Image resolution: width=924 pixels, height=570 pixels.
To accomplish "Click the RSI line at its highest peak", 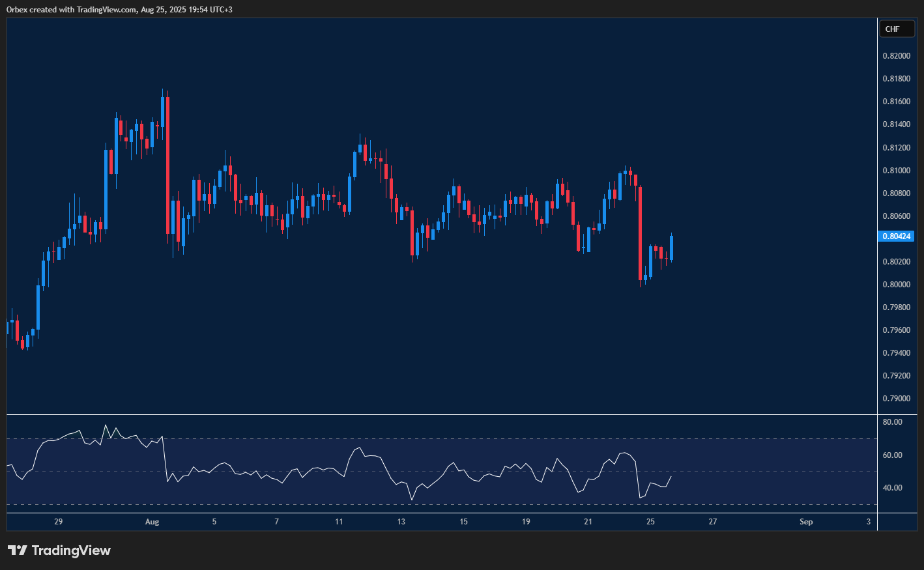I will pyautogui.click(x=106, y=424).
